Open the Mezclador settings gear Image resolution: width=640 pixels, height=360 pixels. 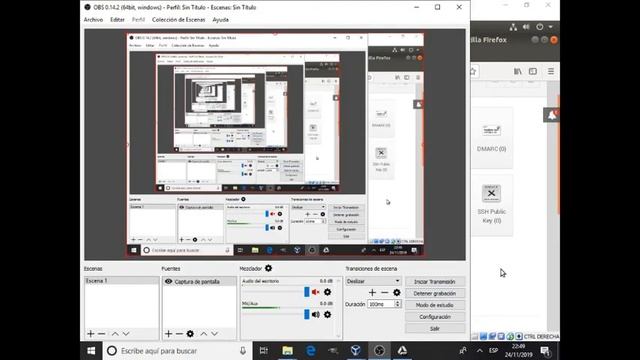point(268,268)
